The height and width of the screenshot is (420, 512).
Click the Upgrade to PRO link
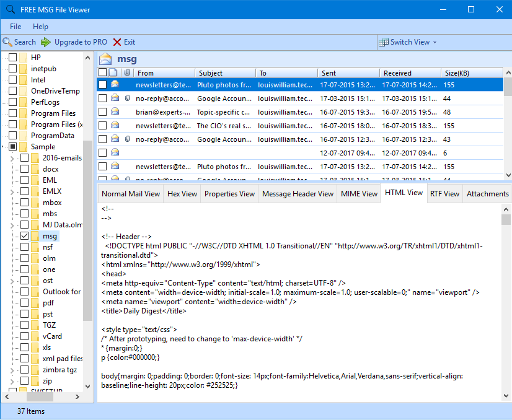(x=83, y=42)
